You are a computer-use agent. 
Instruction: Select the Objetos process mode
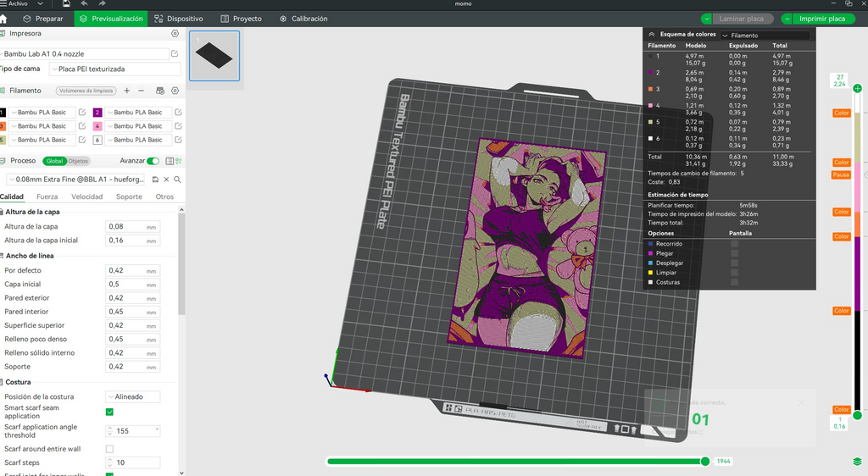point(78,161)
